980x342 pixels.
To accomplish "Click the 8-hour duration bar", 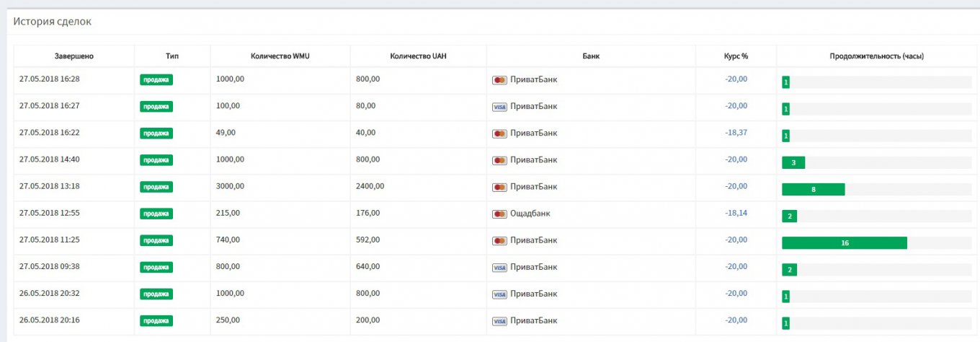I will click(813, 190).
